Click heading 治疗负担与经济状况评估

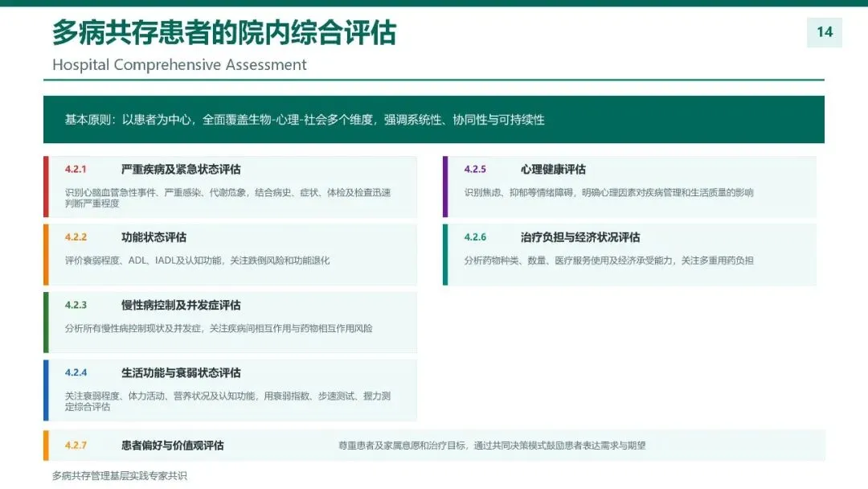(580, 237)
